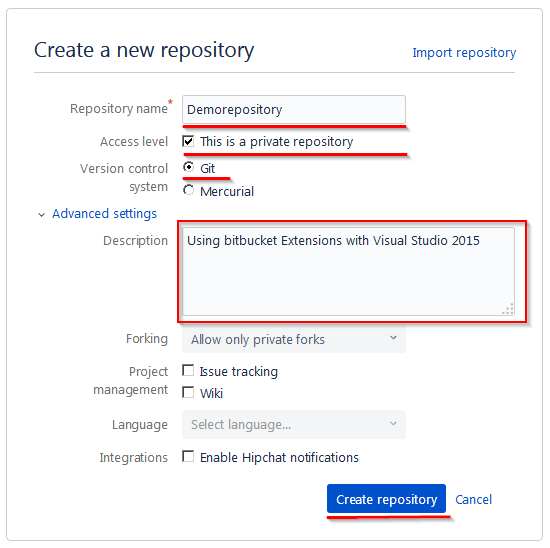
Task: Click the Language dropdown arrow icon
Action: 393,423
